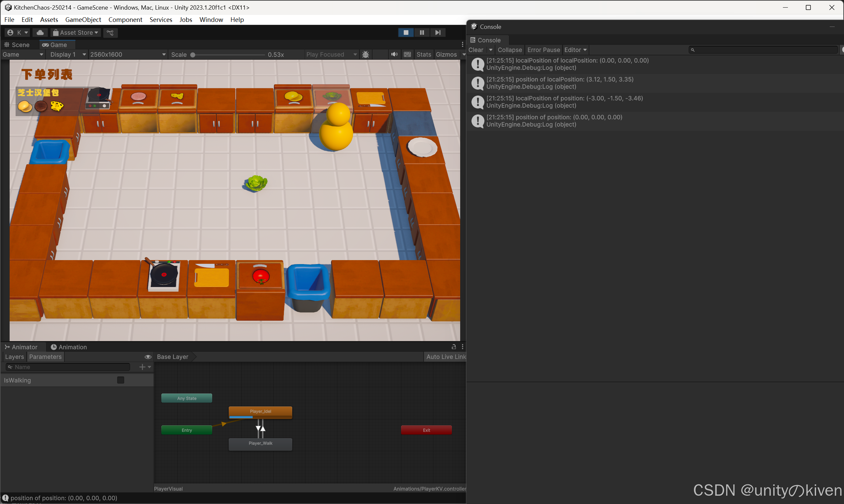Mute game audio with the speaker icon

[x=394, y=54]
